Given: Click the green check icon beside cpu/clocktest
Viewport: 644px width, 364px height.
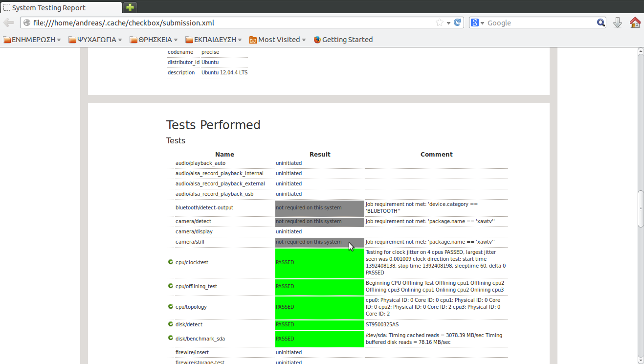Looking at the screenshot, I should [171, 262].
